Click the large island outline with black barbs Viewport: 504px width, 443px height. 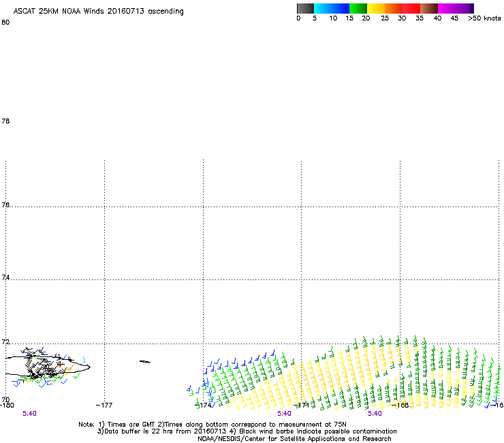(48, 367)
